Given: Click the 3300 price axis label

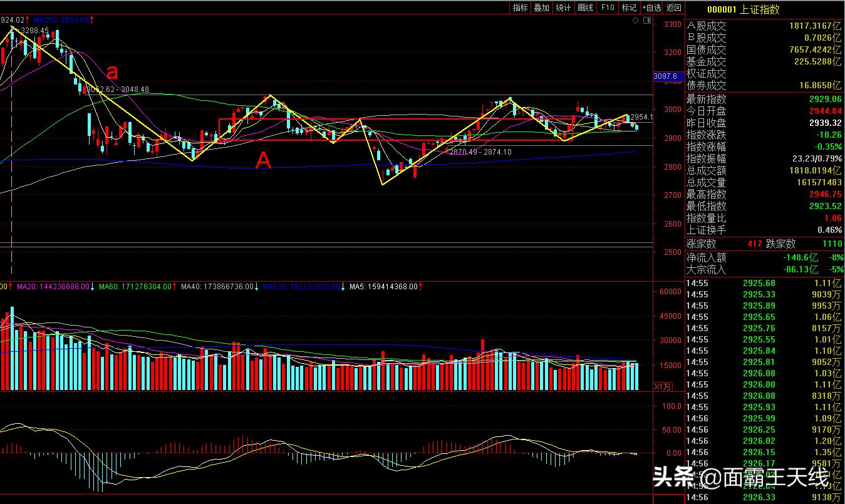Looking at the screenshot, I should (673, 24).
